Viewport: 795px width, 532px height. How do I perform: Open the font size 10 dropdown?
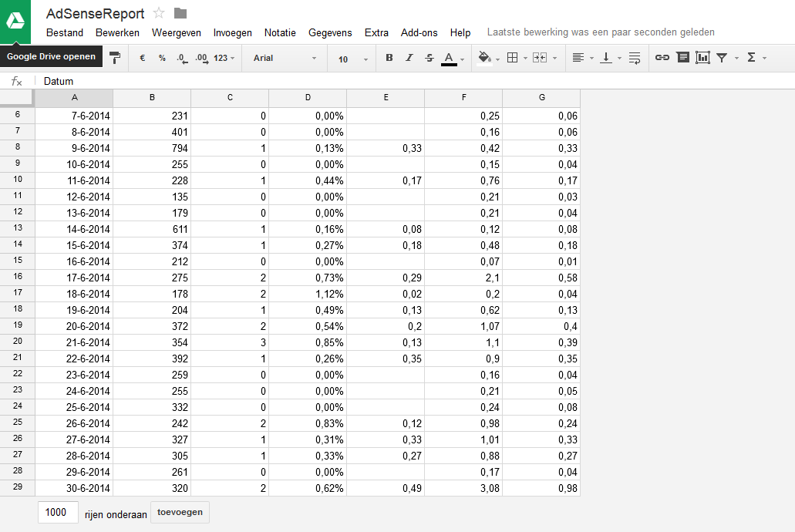352,59
